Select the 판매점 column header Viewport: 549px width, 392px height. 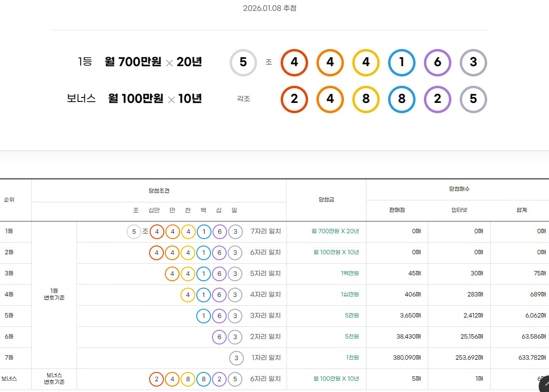click(x=397, y=210)
